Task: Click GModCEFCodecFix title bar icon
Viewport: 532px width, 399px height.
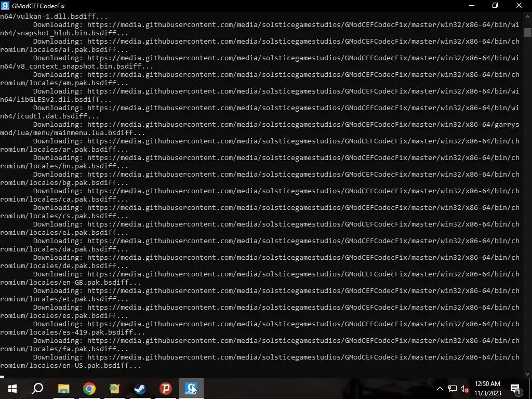Action: click(5, 6)
